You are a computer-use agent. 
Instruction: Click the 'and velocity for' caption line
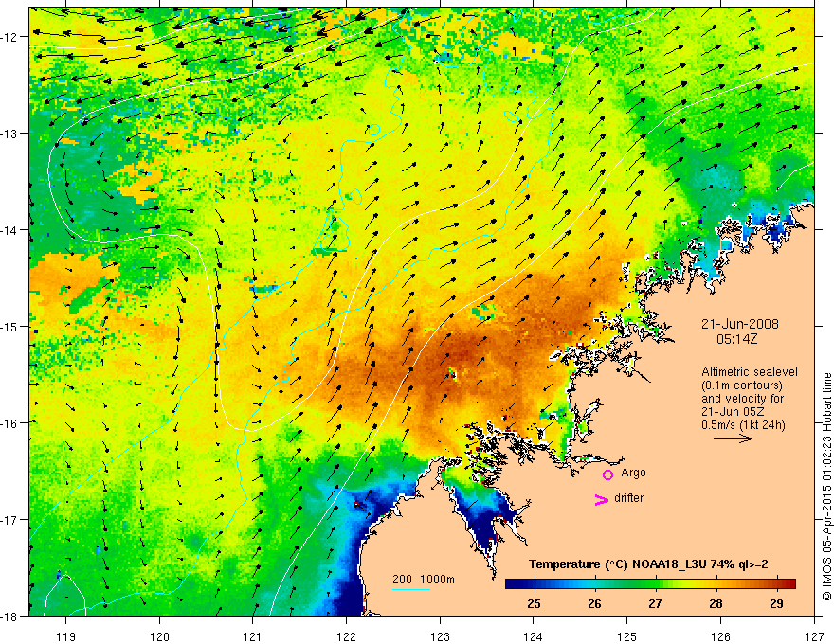742,399
